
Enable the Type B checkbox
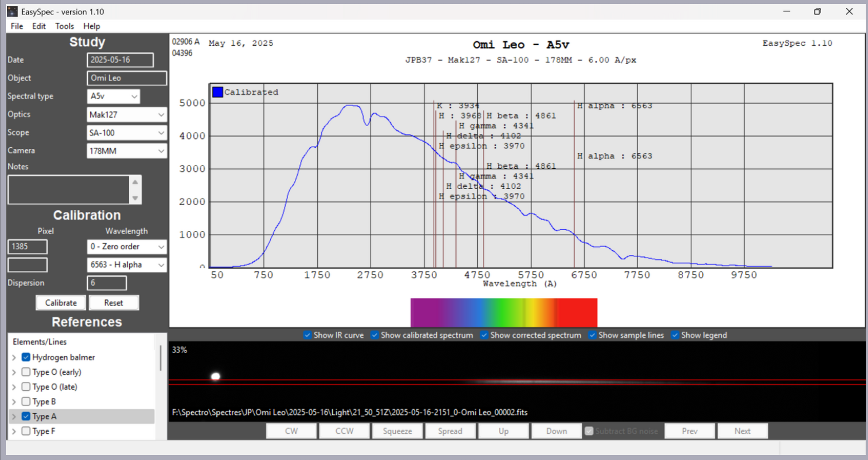pyautogui.click(x=26, y=401)
